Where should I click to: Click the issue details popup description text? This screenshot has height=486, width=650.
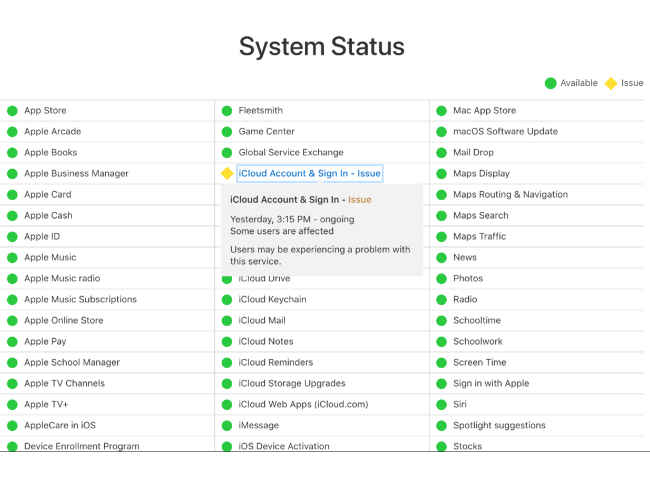320,255
